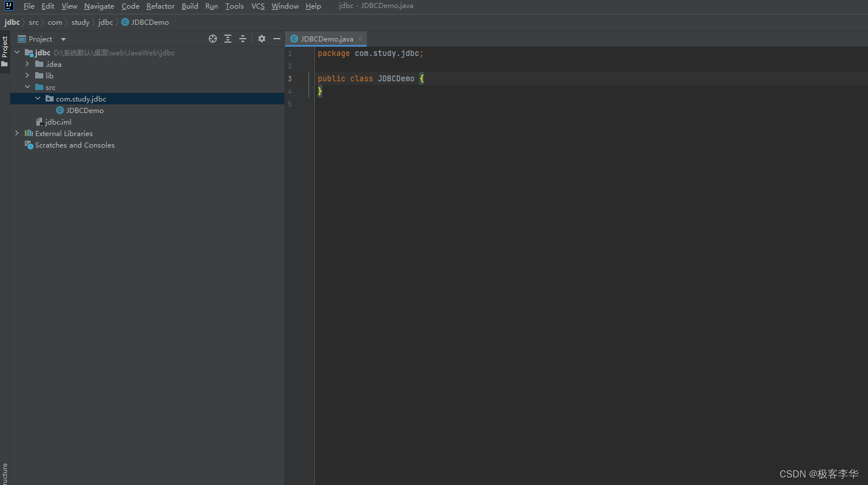Expand the External Libraries node
Viewport: 868px width, 485px height.
pyautogui.click(x=17, y=133)
